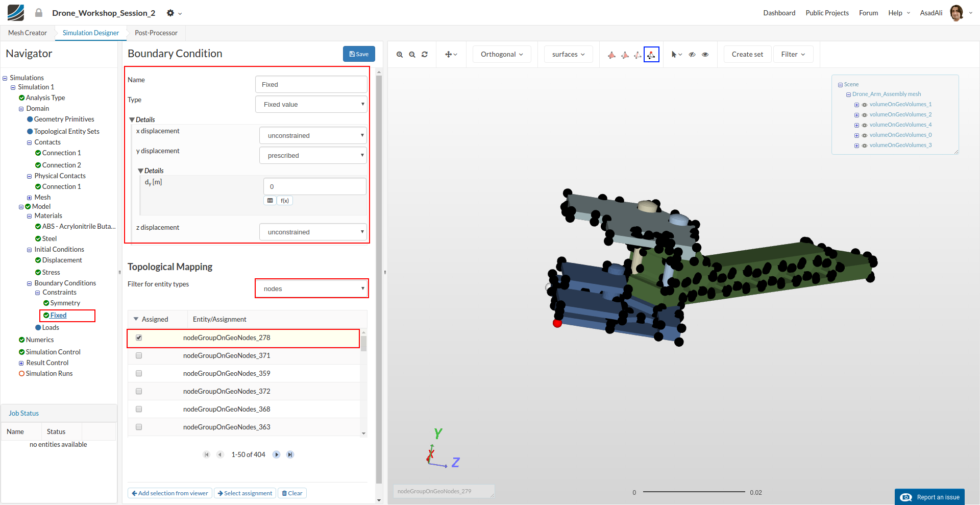
Task: Open the y displacement dropdown
Action: pyautogui.click(x=313, y=155)
